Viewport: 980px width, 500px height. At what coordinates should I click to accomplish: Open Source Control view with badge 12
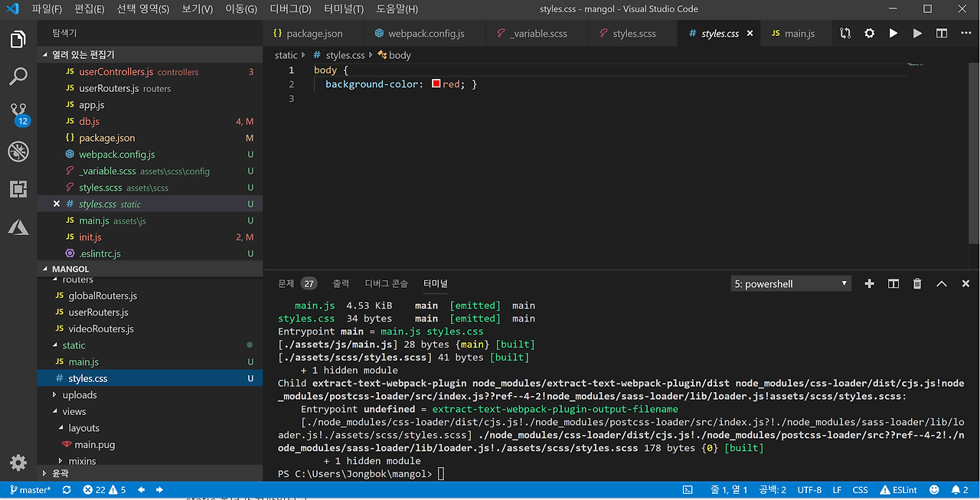[x=18, y=114]
